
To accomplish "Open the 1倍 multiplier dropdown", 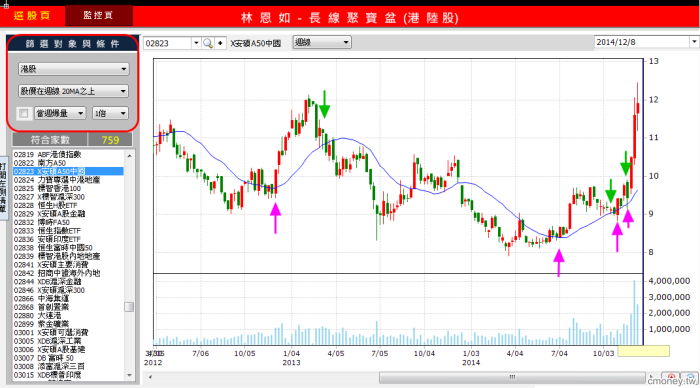I will (110, 113).
